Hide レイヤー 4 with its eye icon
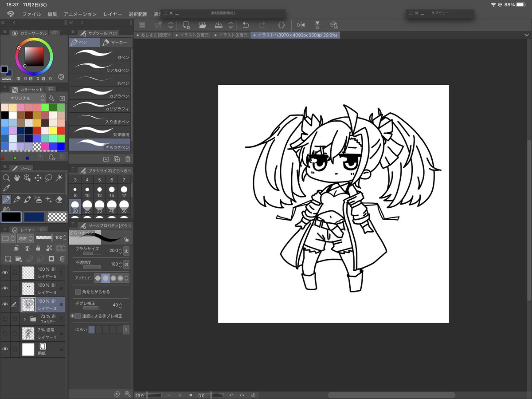Image resolution: width=532 pixels, height=399 pixels. (x=5, y=288)
